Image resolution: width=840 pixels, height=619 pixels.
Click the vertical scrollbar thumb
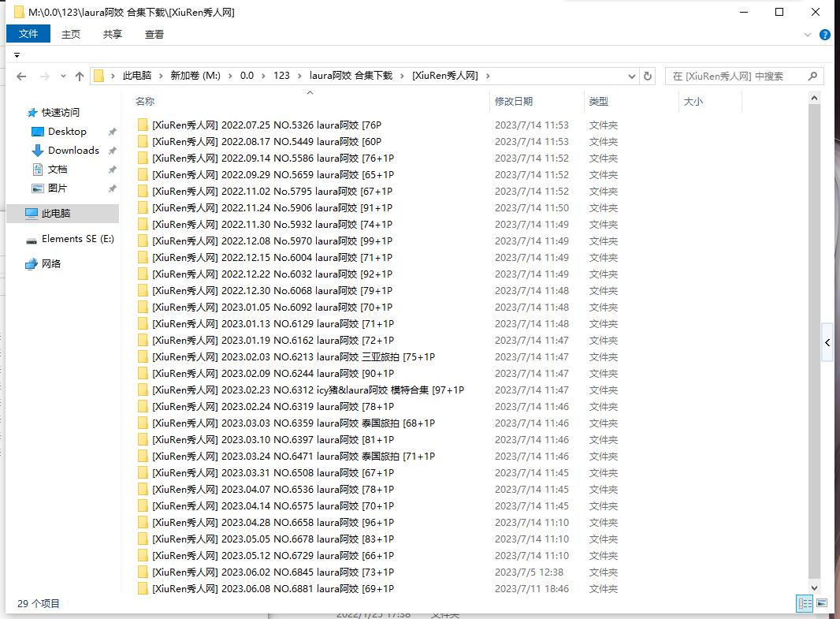tap(814, 341)
